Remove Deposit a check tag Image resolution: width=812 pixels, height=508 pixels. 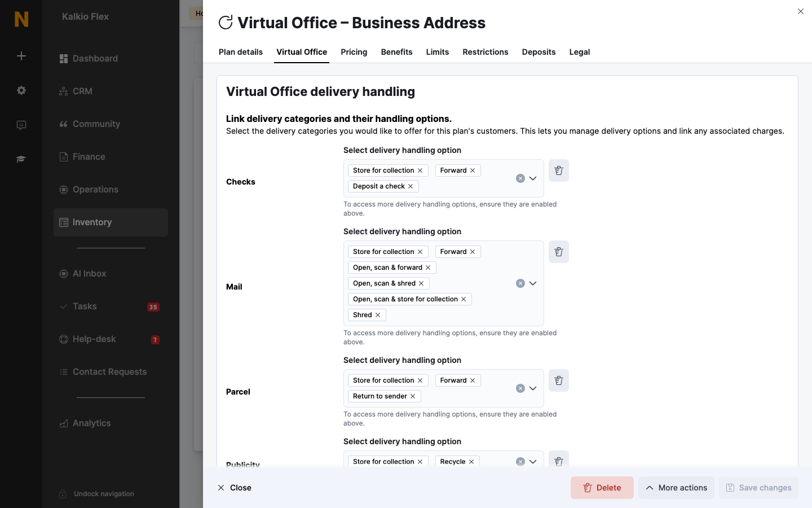(411, 186)
